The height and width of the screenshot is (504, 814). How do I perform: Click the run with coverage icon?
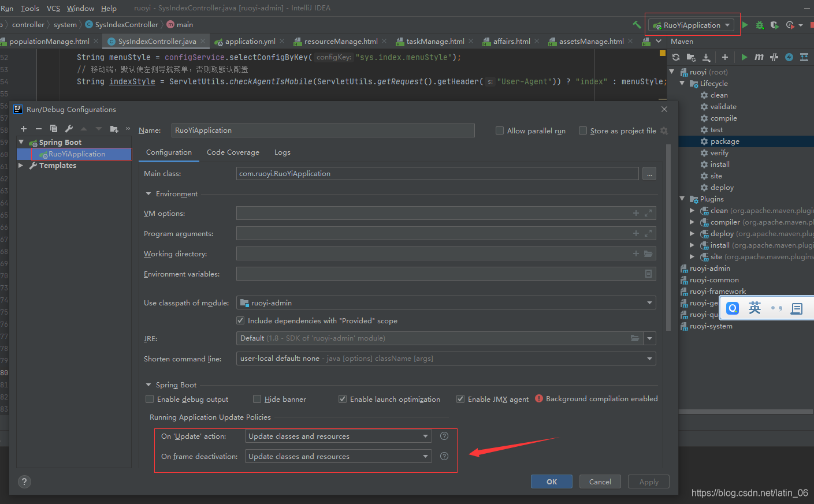coord(774,25)
